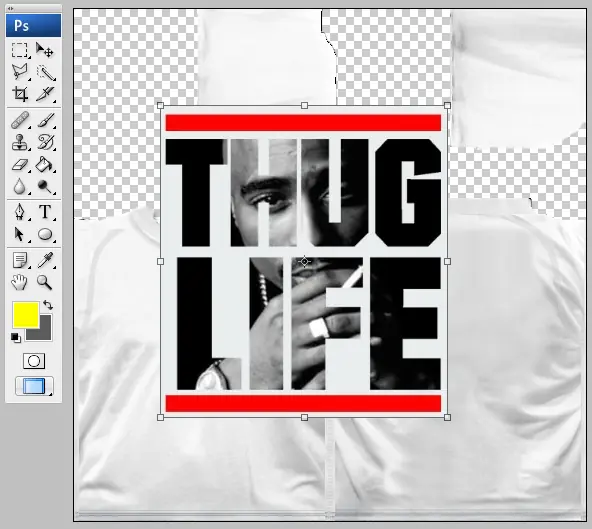This screenshot has width=592, height=529.
Task: Pick the Magic Wand tool
Action: coord(46,72)
